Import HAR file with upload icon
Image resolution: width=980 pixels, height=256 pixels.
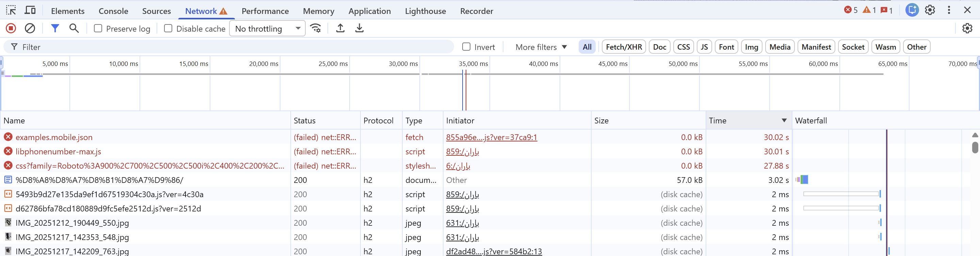(x=340, y=29)
